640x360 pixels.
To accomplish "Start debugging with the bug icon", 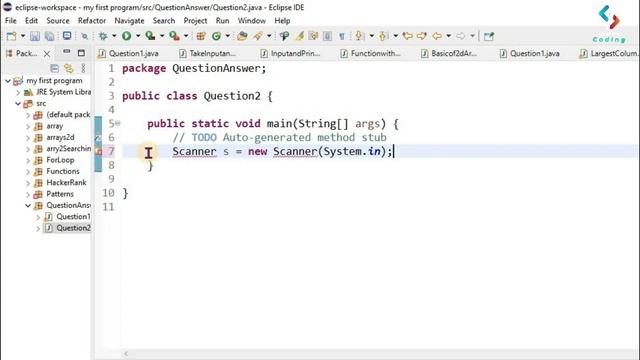I will coord(103,36).
